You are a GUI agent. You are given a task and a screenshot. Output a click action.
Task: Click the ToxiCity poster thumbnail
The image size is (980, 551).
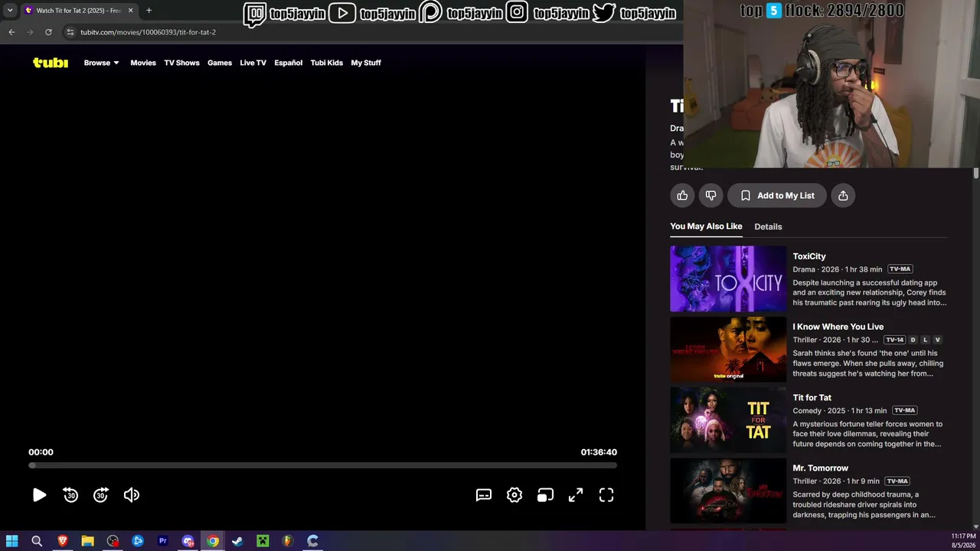tap(728, 279)
